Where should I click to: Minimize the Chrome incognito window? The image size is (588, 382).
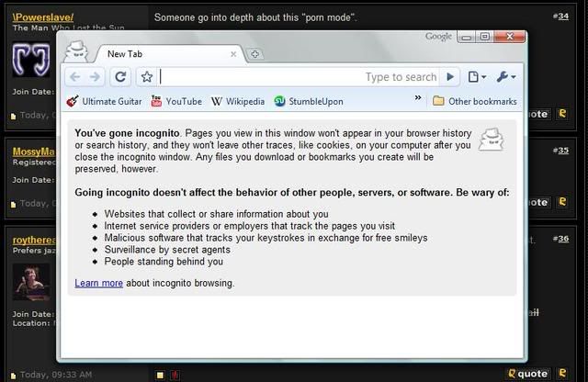[x=466, y=37]
